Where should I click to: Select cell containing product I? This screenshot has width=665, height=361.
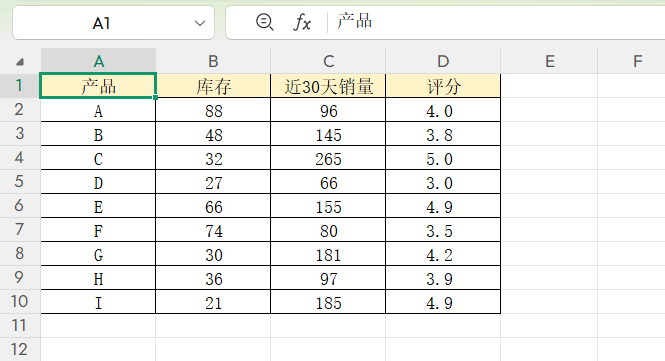[x=98, y=302]
